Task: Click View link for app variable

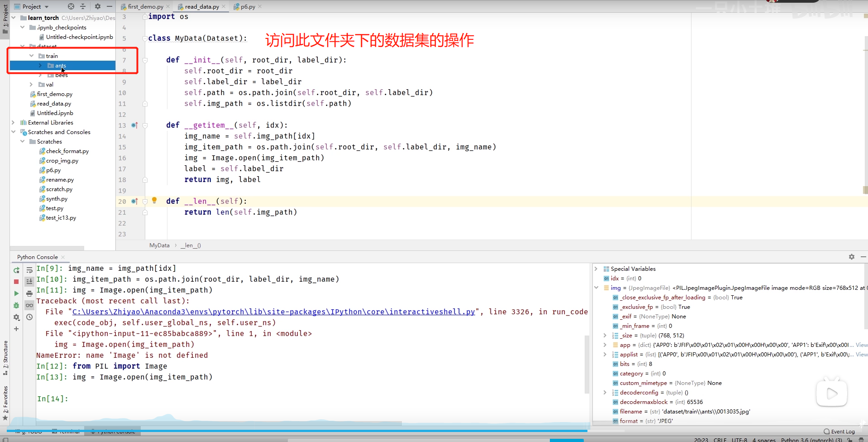Action: [862, 345]
